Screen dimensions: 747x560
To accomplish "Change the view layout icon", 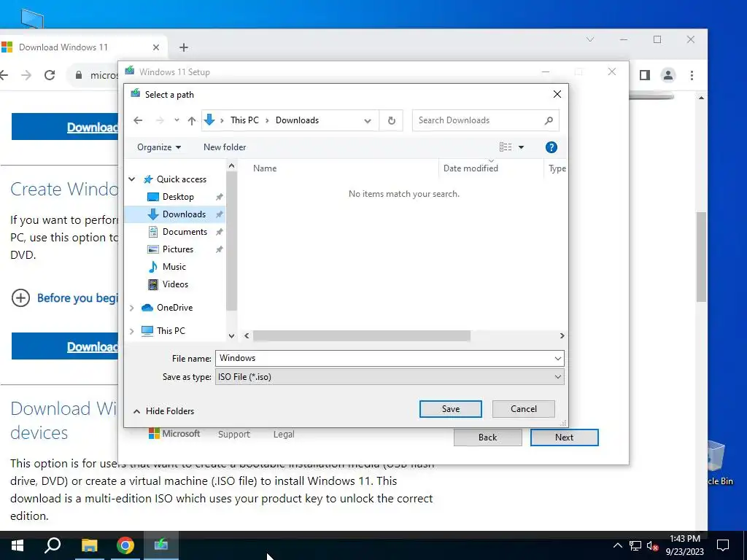I will [x=505, y=147].
